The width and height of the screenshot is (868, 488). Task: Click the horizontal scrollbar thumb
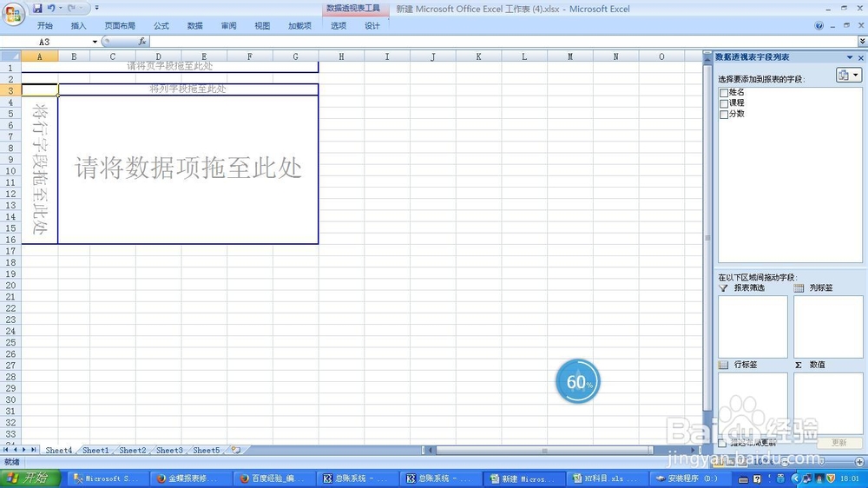coord(544,451)
